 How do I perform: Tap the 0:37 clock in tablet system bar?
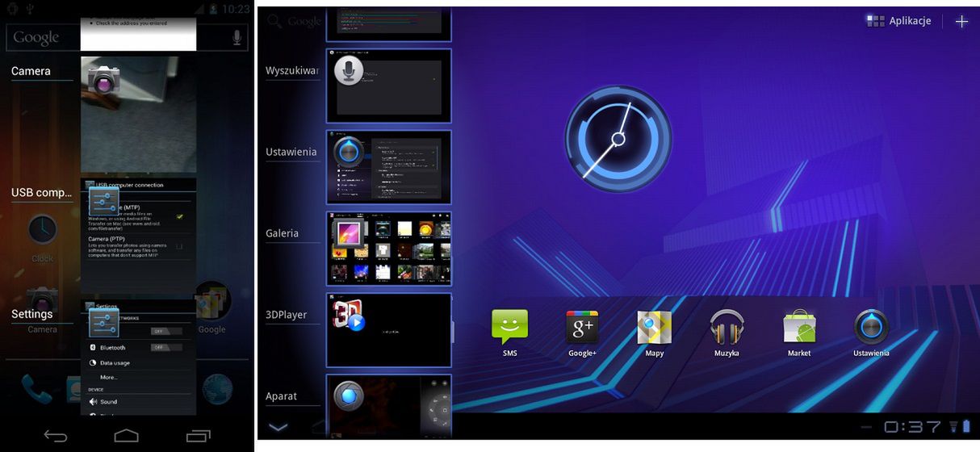(x=912, y=427)
